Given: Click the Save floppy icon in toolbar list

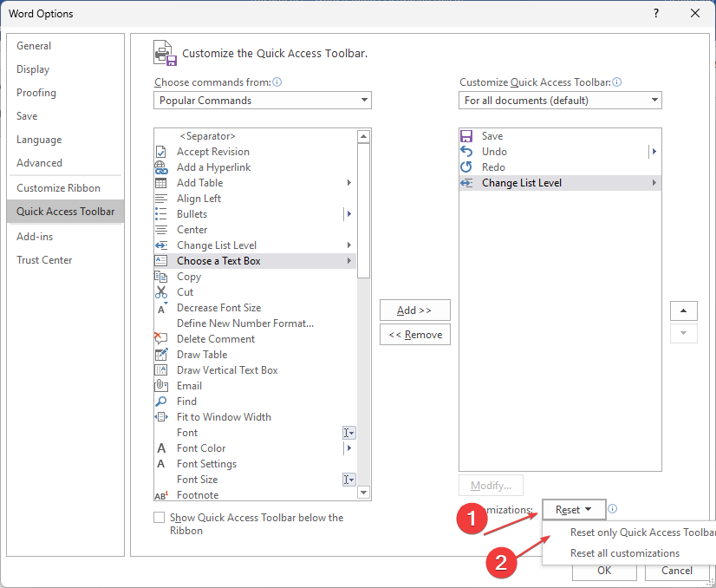Looking at the screenshot, I should 466,136.
